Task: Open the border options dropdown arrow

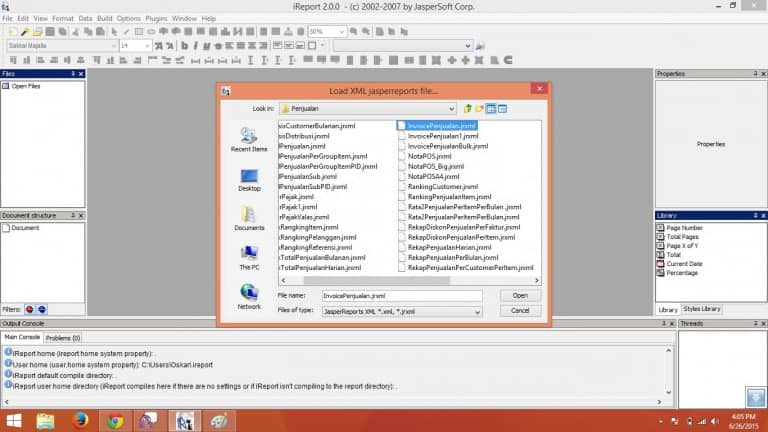Action: click(x=322, y=46)
